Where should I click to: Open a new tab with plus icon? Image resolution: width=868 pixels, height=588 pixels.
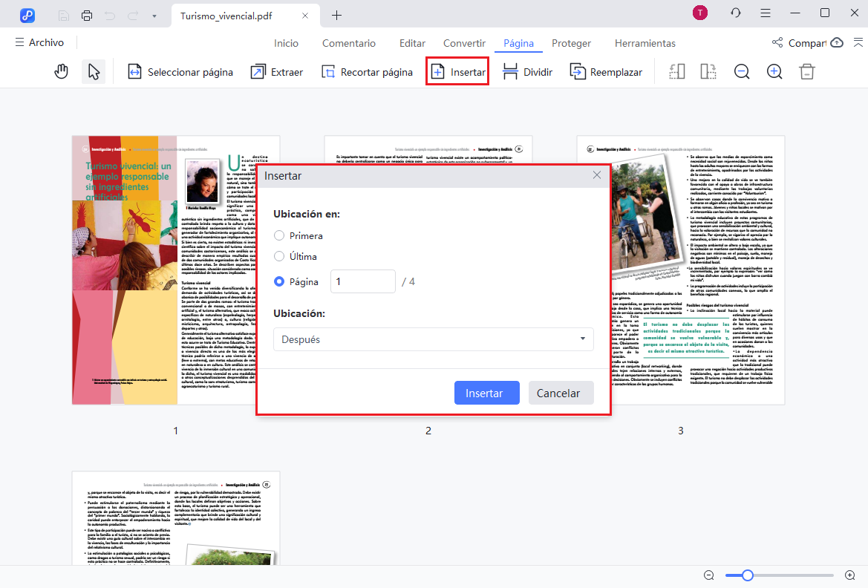(336, 15)
